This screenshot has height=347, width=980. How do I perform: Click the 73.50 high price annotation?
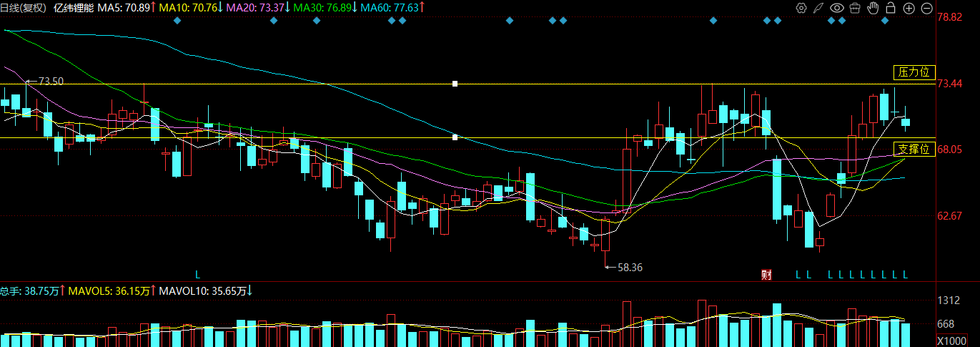point(50,82)
